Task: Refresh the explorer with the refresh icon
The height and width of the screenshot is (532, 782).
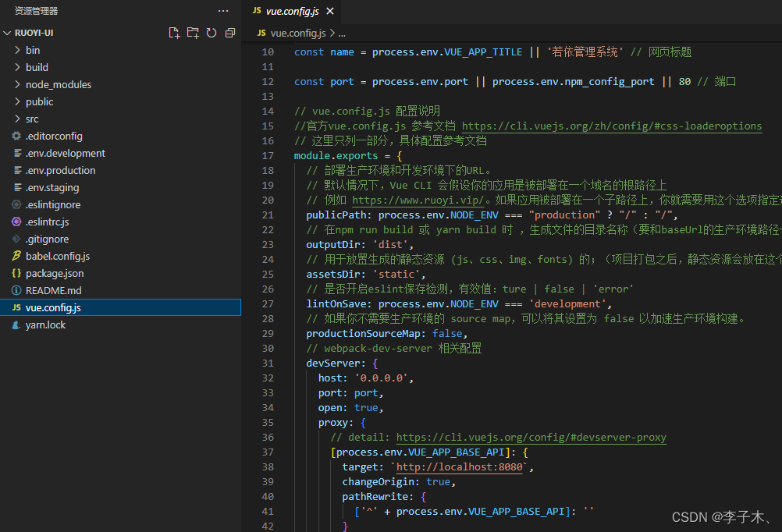Action: tap(211, 33)
